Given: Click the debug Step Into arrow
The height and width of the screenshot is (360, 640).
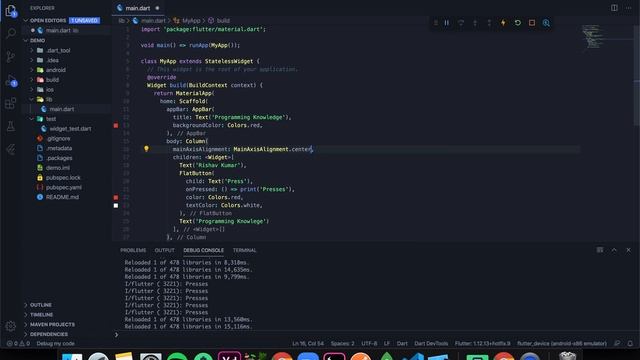Looking at the screenshot, I should [x=475, y=23].
